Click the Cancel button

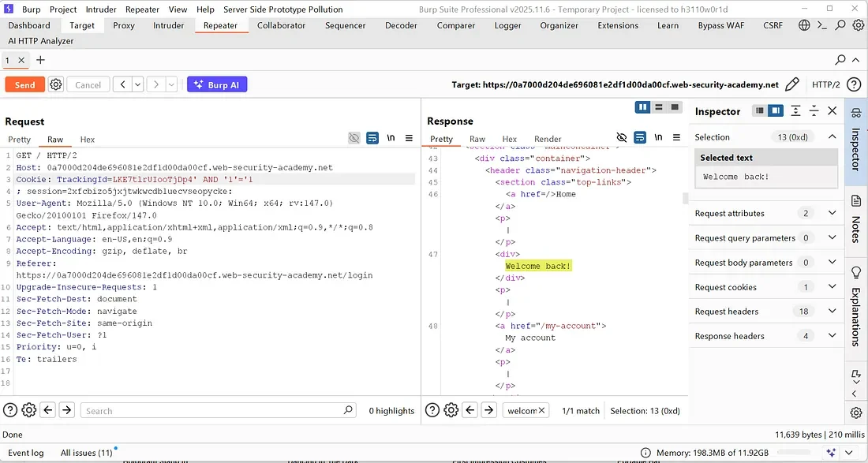tap(88, 84)
